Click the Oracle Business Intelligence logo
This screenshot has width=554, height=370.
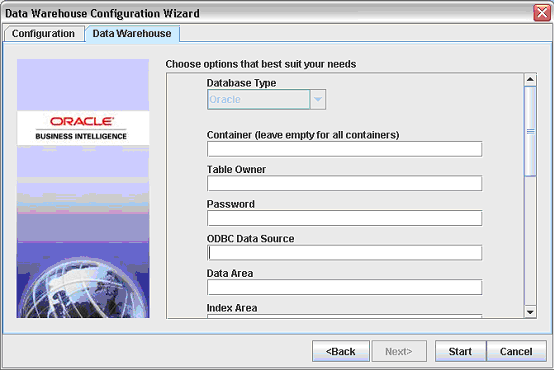point(83,128)
